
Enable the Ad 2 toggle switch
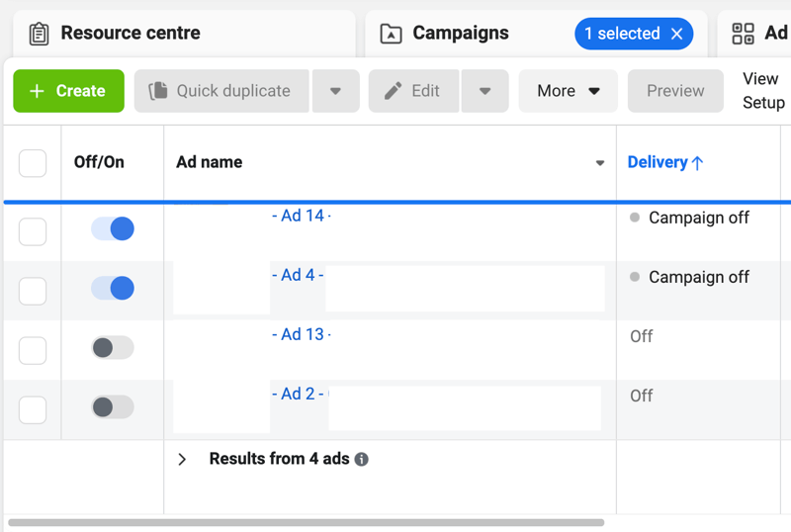point(113,407)
